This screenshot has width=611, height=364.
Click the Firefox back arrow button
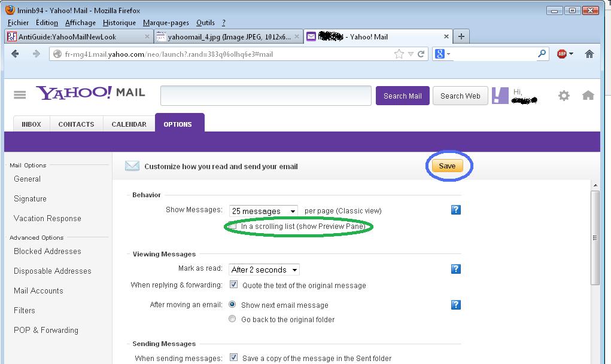[15, 54]
